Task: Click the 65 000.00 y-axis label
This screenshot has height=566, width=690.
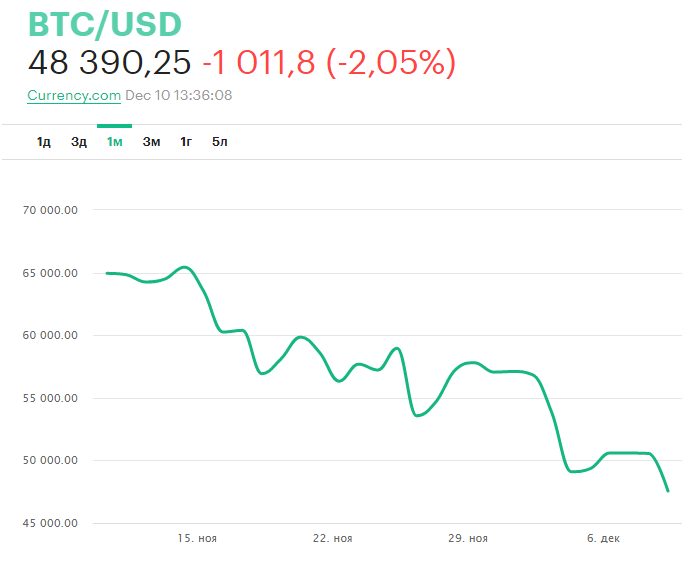Action: 56,273
